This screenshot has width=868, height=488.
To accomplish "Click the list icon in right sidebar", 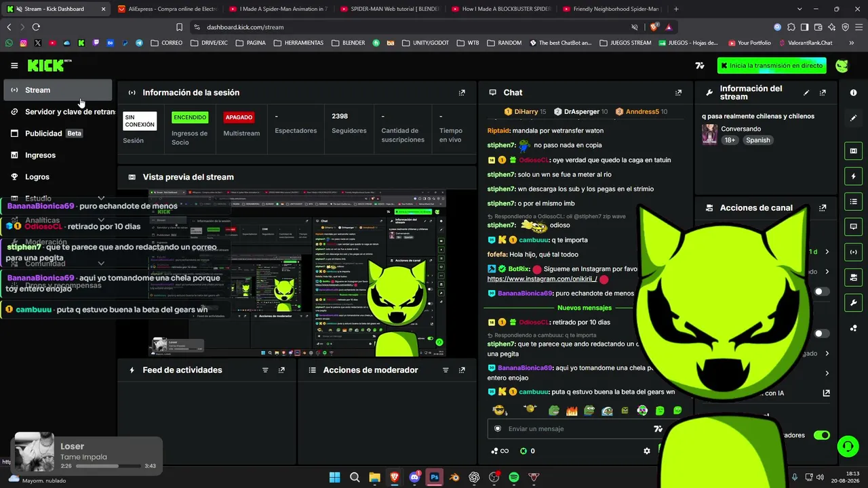I will (853, 201).
